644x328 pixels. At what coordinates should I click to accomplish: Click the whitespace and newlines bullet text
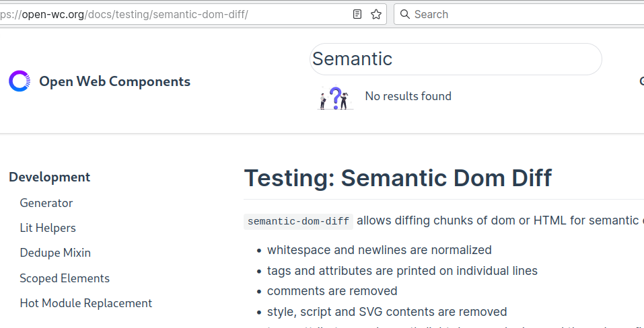point(379,250)
